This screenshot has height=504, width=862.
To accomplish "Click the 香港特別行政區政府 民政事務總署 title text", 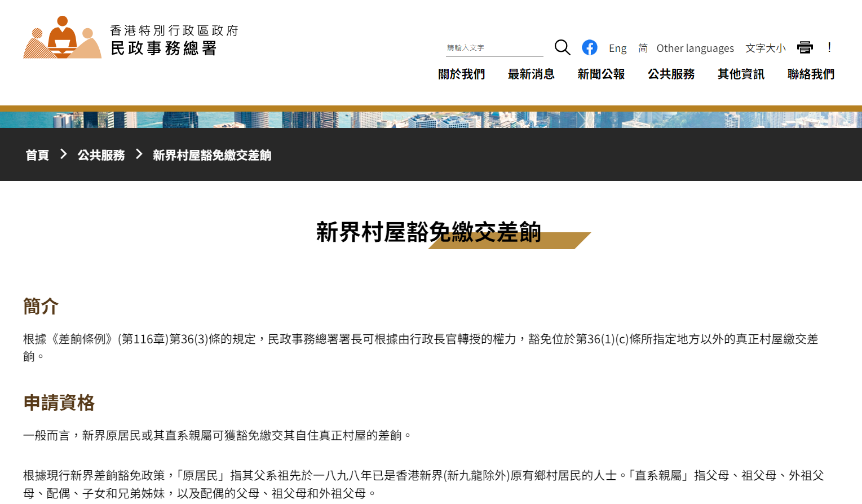I will click(174, 40).
